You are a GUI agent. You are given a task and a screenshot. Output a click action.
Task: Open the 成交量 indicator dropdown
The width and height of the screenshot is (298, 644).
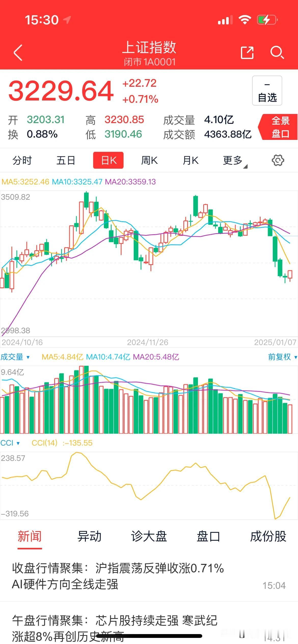pos(15,357)
